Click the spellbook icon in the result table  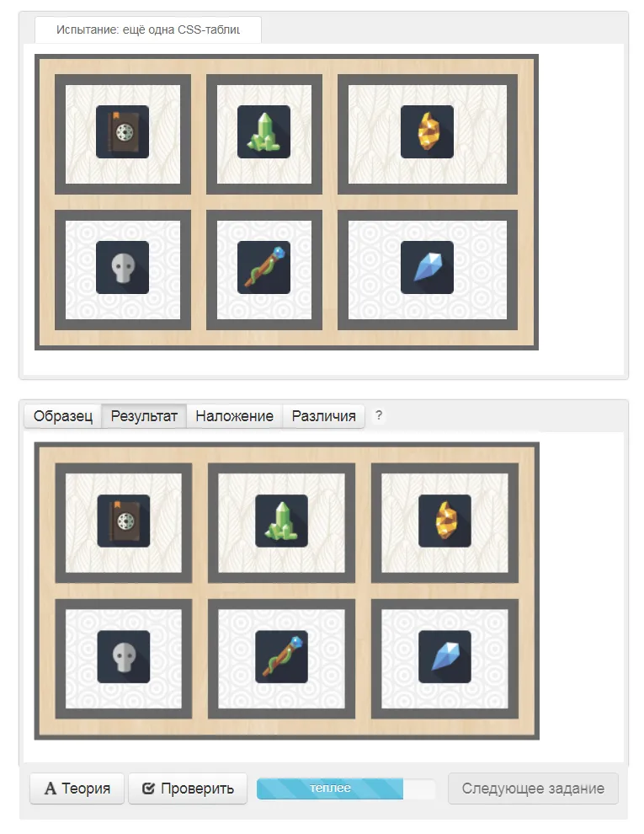click(123, 521)
